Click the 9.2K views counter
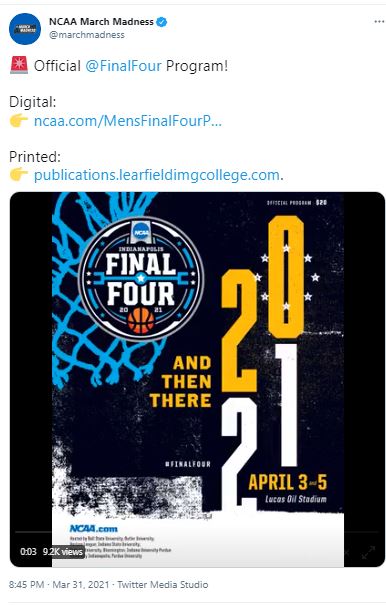Screen dimensions: 386x605 click(x=62, y=552)
